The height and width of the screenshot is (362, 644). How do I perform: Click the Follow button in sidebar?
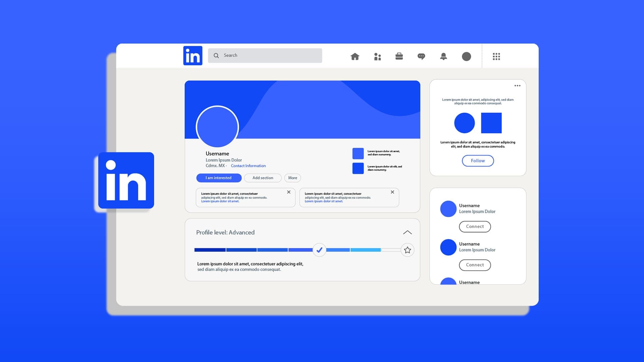coord(478,161)
